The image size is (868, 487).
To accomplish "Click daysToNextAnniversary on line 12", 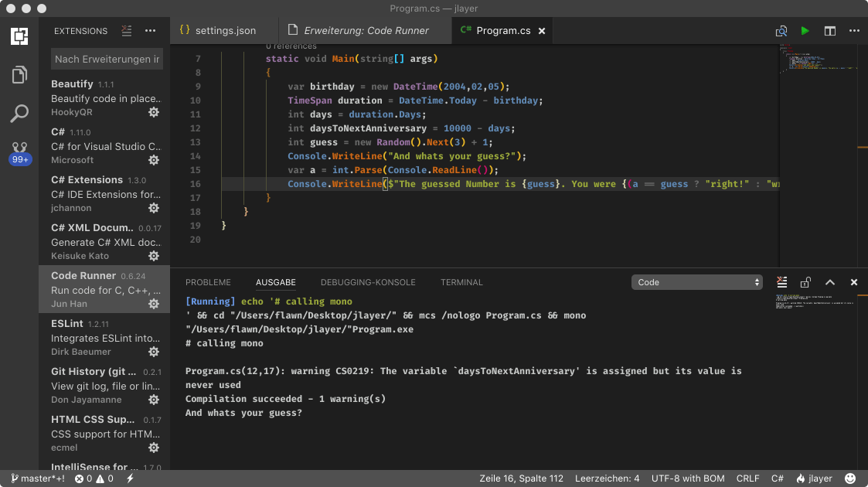I will (368, 128).
